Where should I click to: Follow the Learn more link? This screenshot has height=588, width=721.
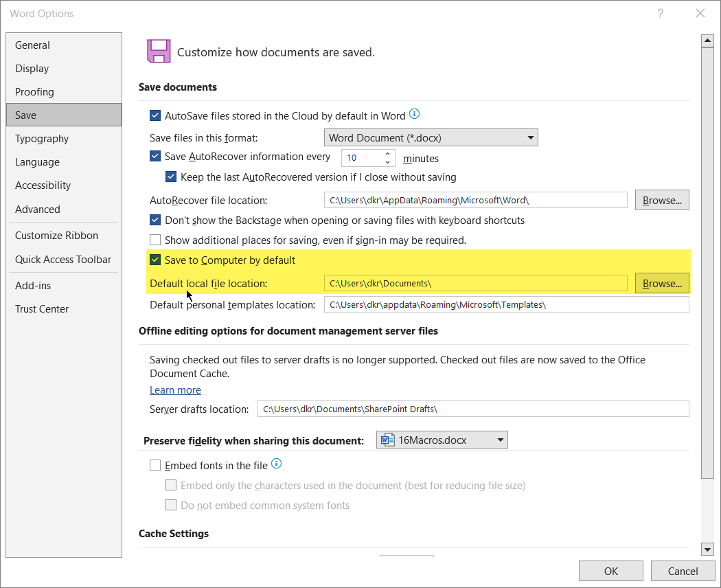(x=175, y=390)
